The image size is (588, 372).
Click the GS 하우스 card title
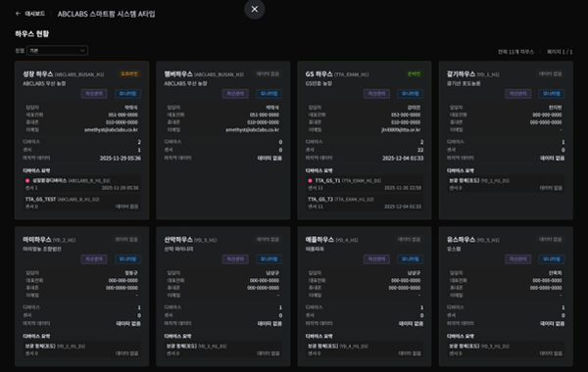click(318, 74)
